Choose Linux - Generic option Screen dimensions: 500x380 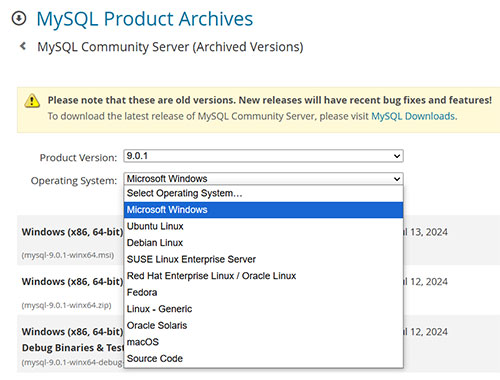263,309
